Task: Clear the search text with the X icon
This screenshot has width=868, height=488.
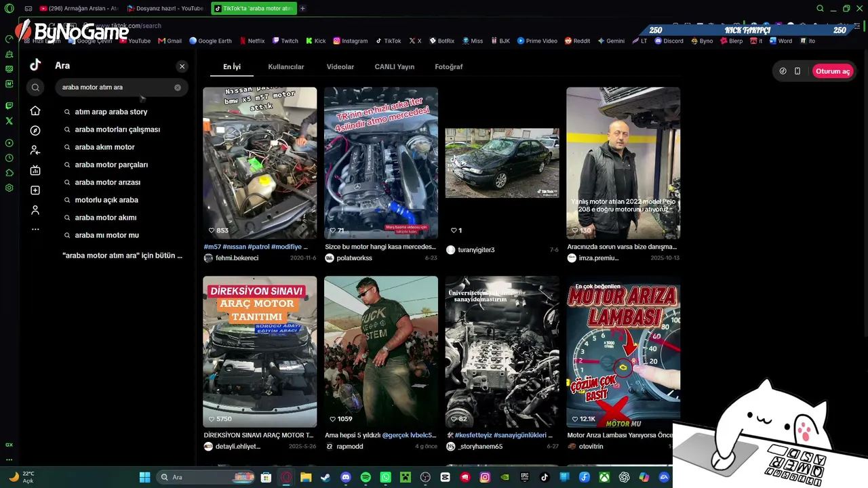Action: pyautogui.click(x=178, y=87)
